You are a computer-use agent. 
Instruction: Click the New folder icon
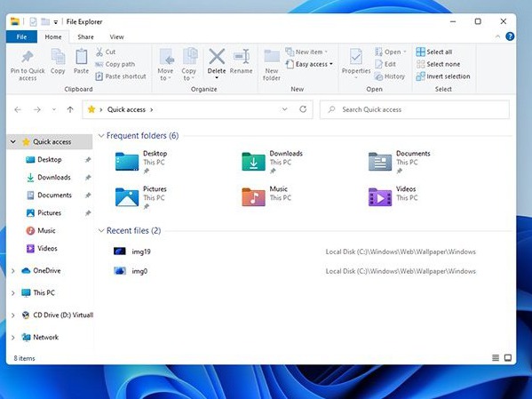[272, 56]
